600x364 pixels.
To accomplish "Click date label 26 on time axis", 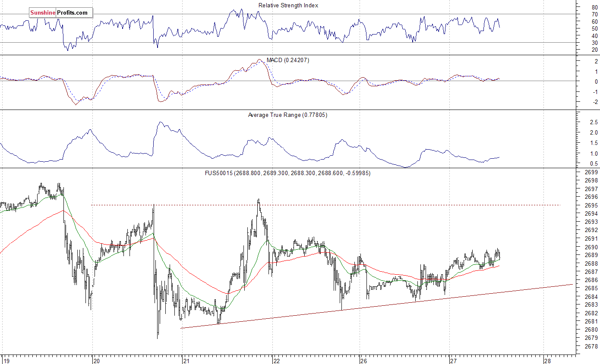I will [x=363, y=361].
